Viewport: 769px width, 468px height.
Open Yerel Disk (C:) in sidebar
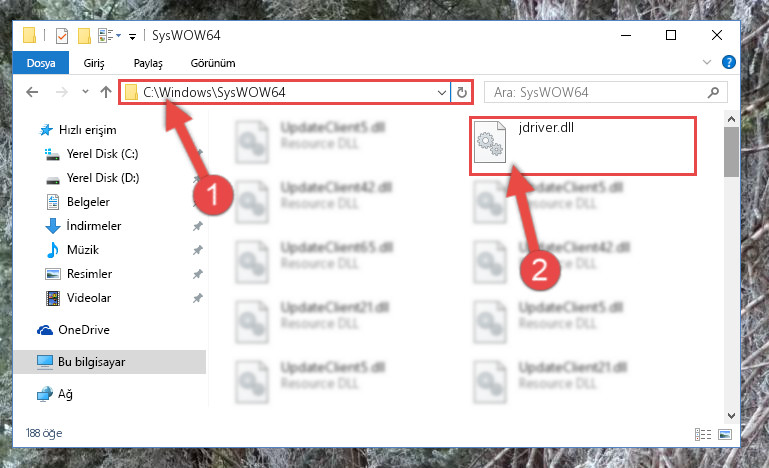[103, 154]
